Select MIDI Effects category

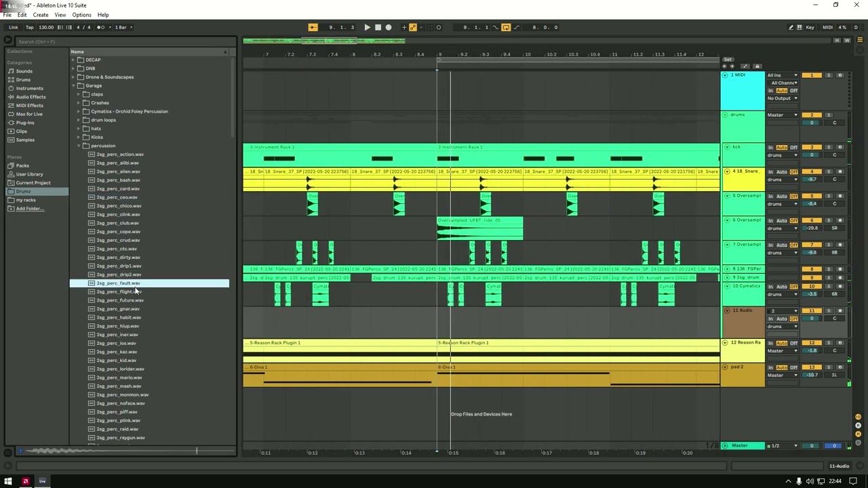(x=29, y=106)
